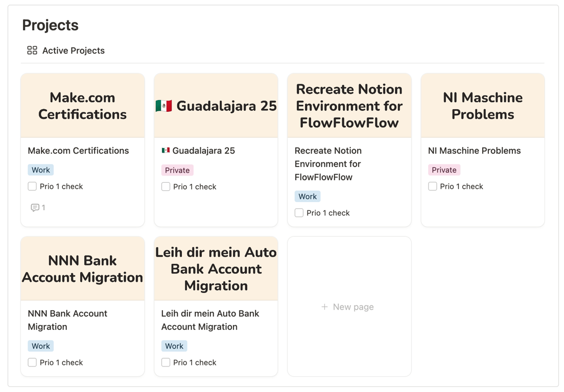
Task: Open the NI Maschine Problems title link
Action: click(x=474, y=151)
